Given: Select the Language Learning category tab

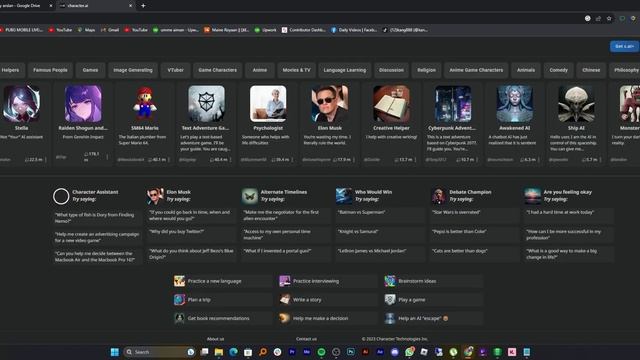Looking at the screenshot, I should [345, 70].
